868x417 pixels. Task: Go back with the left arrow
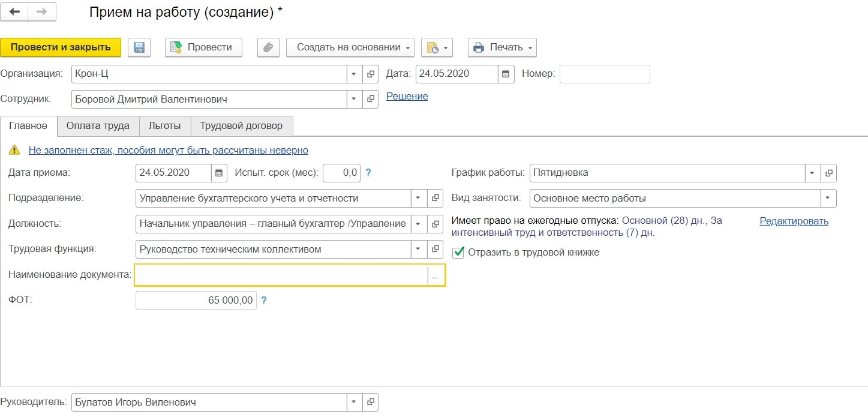point(15,12)
